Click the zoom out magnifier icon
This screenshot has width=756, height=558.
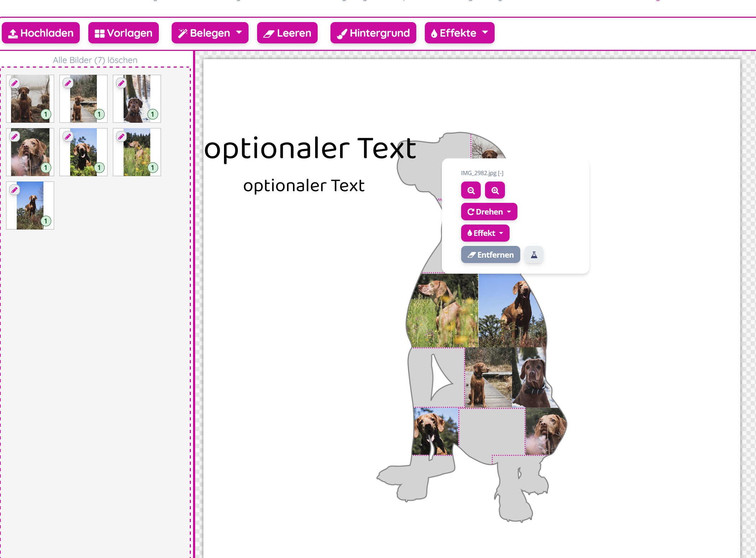(471, 190)
